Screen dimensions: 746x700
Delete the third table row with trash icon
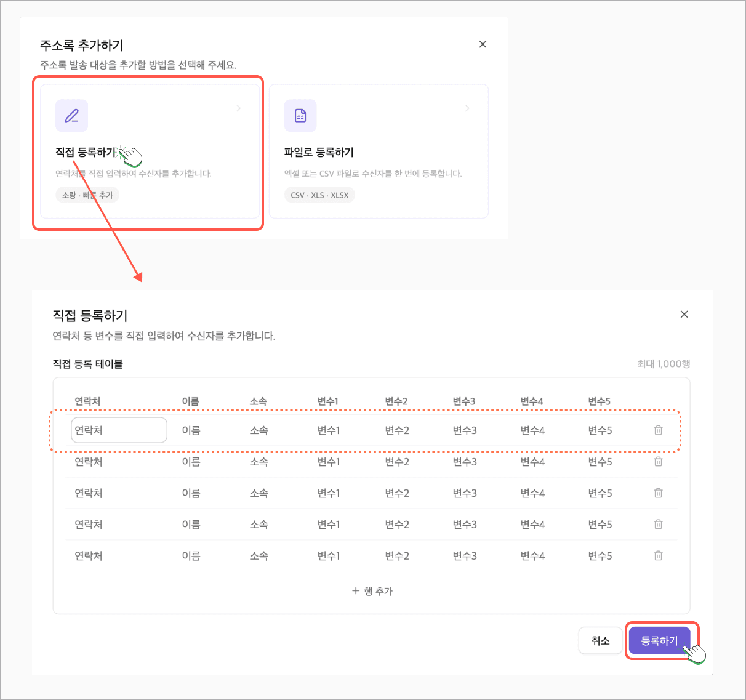click(658, 493)
